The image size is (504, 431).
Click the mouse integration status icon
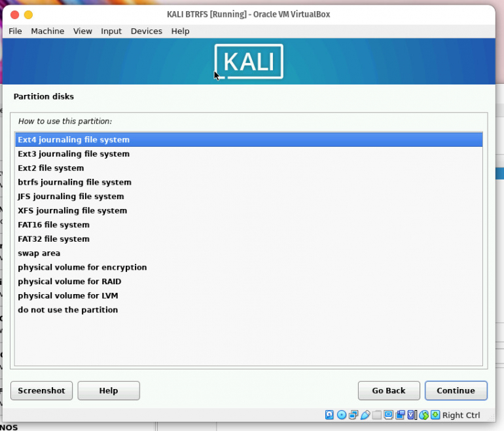(x=424, y=415)
